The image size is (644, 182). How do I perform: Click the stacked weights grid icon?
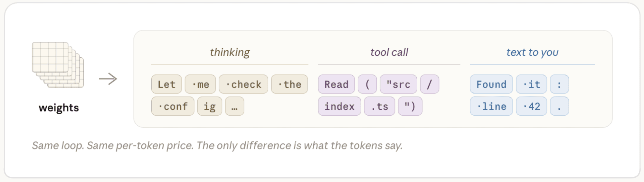(58, 65)
